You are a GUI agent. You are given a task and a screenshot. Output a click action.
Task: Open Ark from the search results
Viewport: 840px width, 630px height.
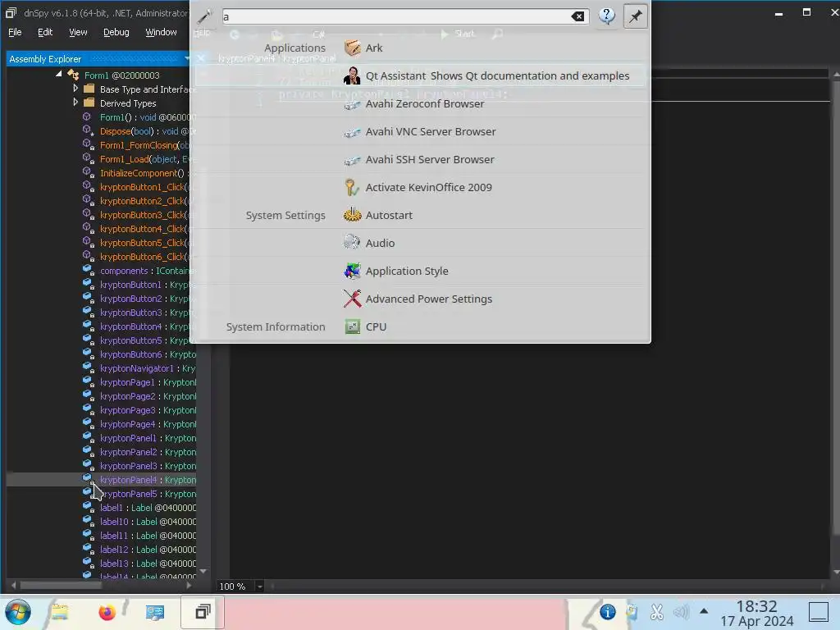pyautogui.click(x=373, y=48)
